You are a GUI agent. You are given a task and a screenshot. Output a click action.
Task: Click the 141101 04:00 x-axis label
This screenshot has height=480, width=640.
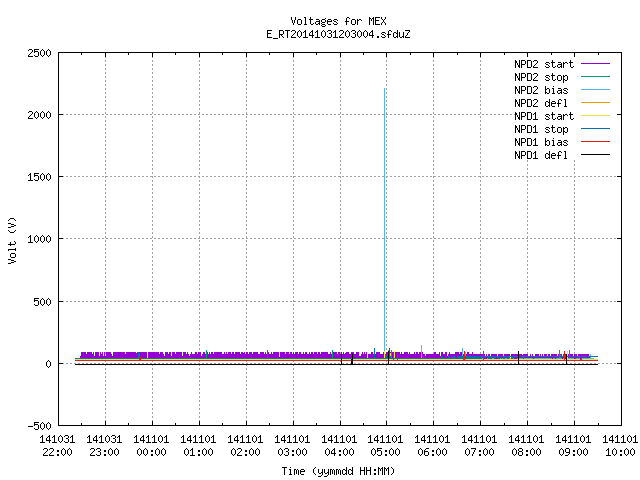pyautogui.click(x=339, y=446)
